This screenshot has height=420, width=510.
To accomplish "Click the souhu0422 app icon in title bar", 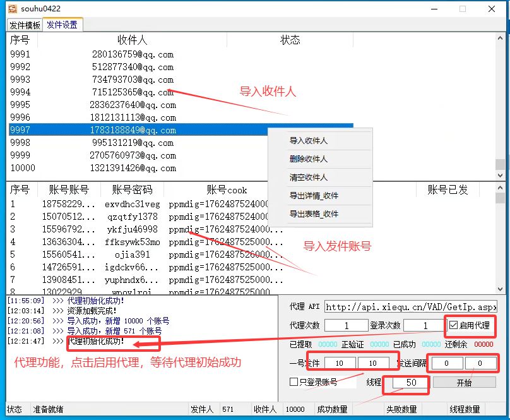I will [12, 9].
